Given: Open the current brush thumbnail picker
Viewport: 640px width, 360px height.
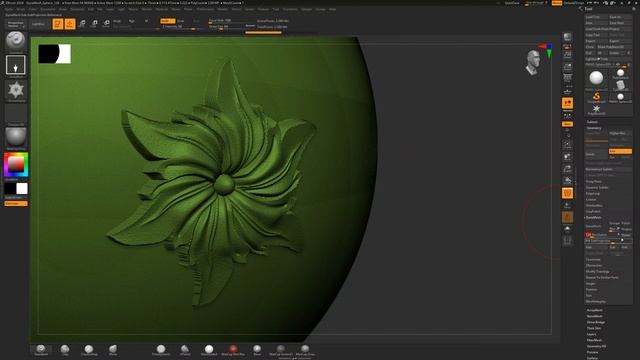Looking at the screenshot, I should [x=16, y=41].
